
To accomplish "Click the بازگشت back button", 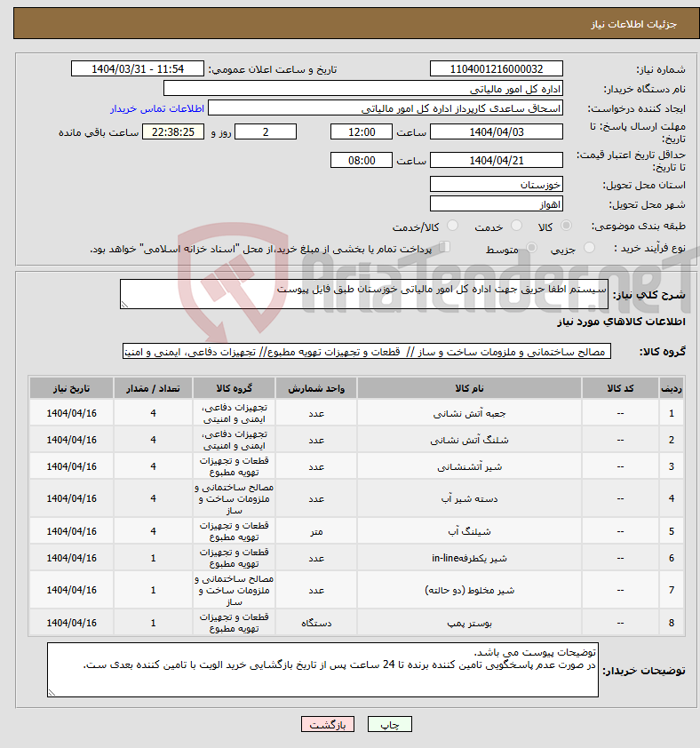I will coord(327,724).
